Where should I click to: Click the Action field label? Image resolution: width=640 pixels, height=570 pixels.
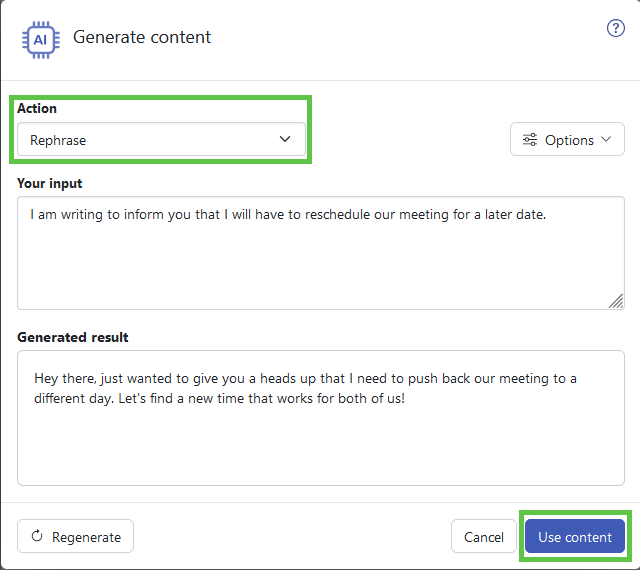point(37,108)
